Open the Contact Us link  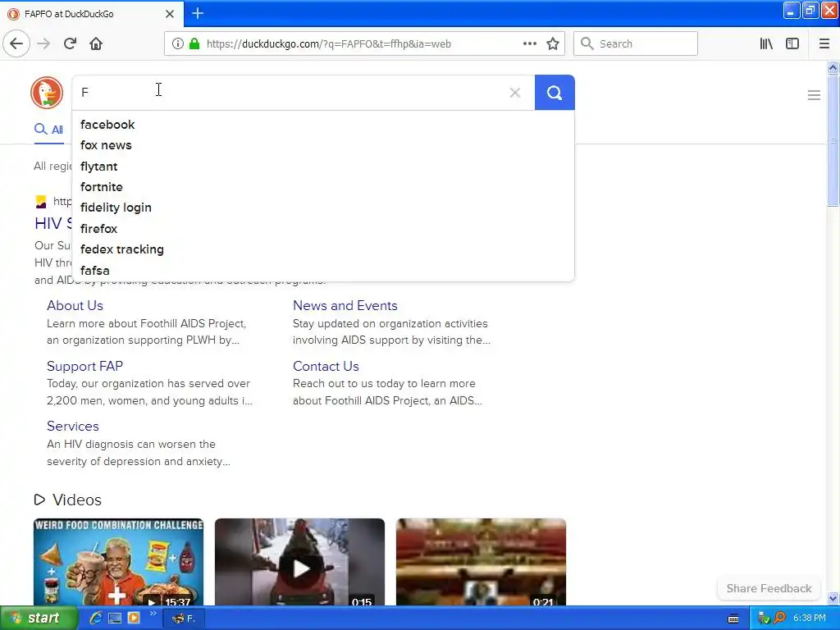(x=326, y=367)
